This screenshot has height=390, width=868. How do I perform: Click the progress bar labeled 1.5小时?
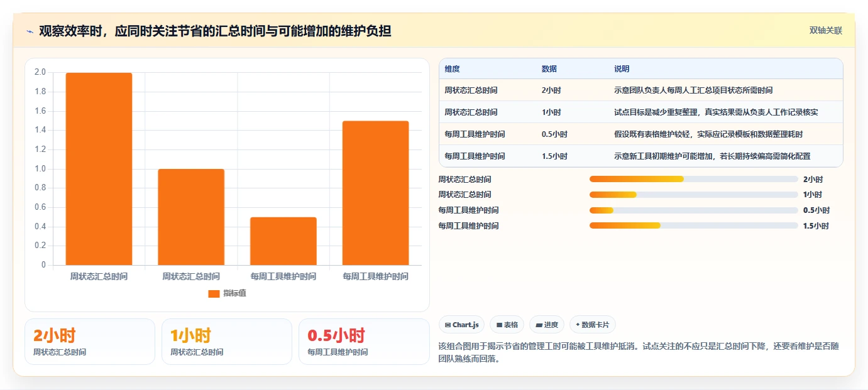(x=694, y=225)
